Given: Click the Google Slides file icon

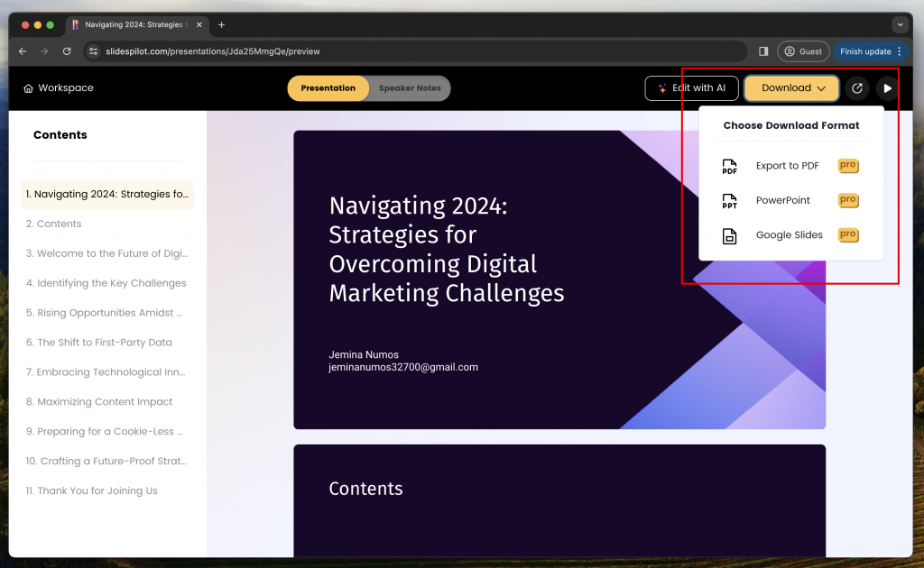Looking at the screenshot, I should point(729,236).
